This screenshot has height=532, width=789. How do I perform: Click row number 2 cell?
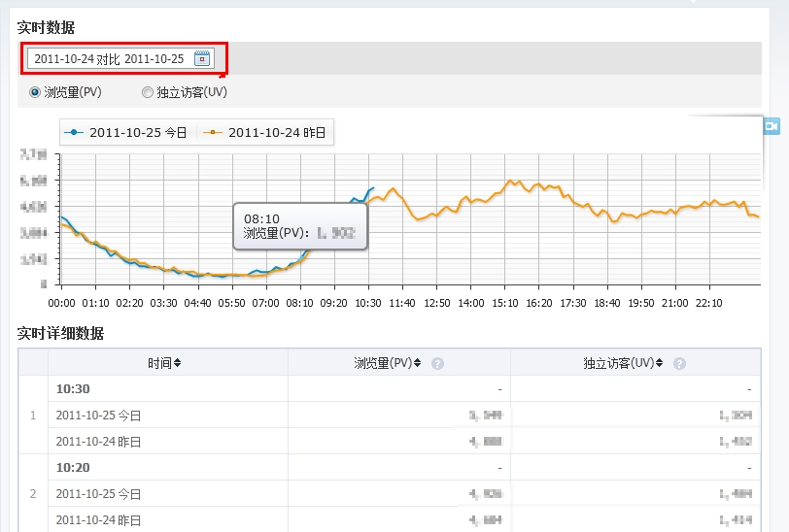click(33, 493)
